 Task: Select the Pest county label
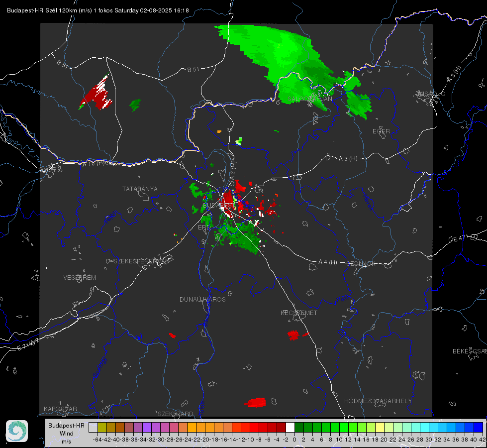[x=342, y=300]
